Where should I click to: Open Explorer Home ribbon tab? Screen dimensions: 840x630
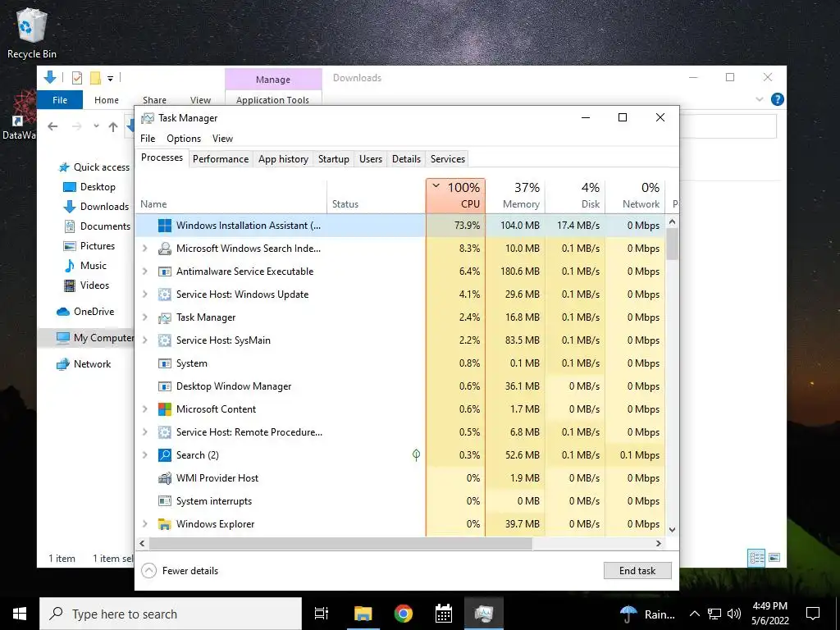107,100
